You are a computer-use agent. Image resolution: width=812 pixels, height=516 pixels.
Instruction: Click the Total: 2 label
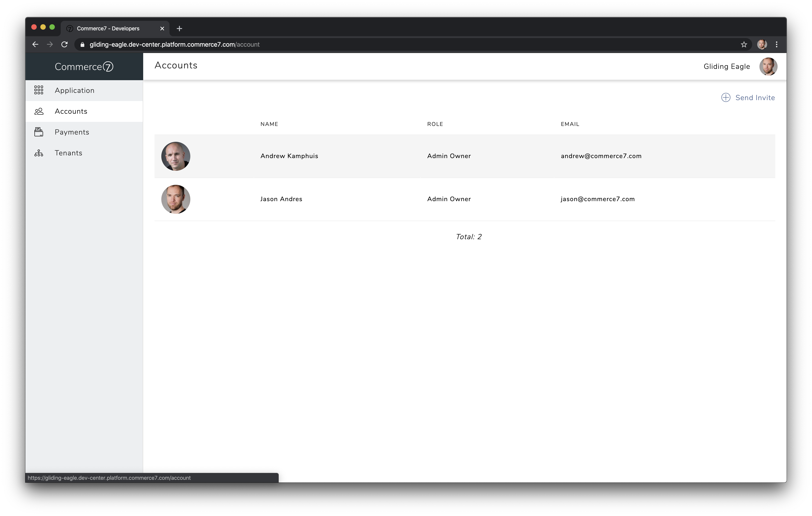469,237
